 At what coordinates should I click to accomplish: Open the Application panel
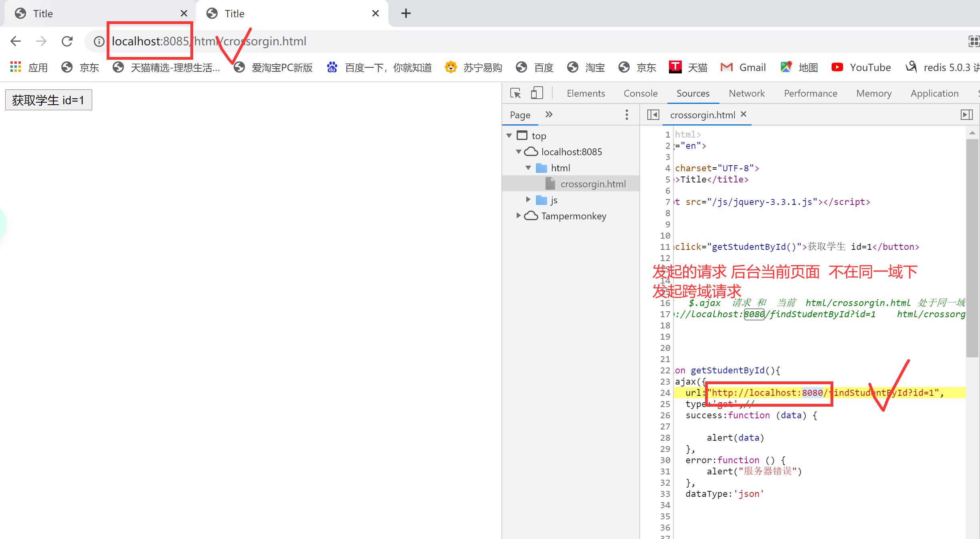click(934, 93)
